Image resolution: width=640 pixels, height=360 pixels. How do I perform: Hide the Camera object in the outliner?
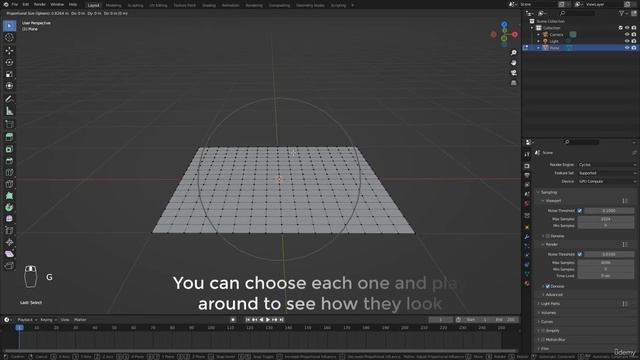point(627,35)
